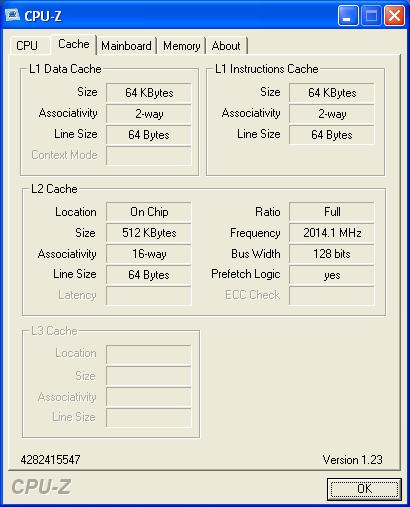Close the CPU-Z window
The height and width of the screenshot is (507, 410).
click(394, 15)
